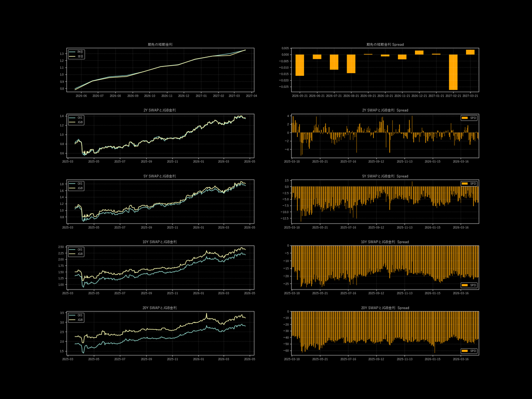Click '2026-03' label under 5Y SWAP chart
This screenshot has width=532, height=399.
tap(224, 227)
